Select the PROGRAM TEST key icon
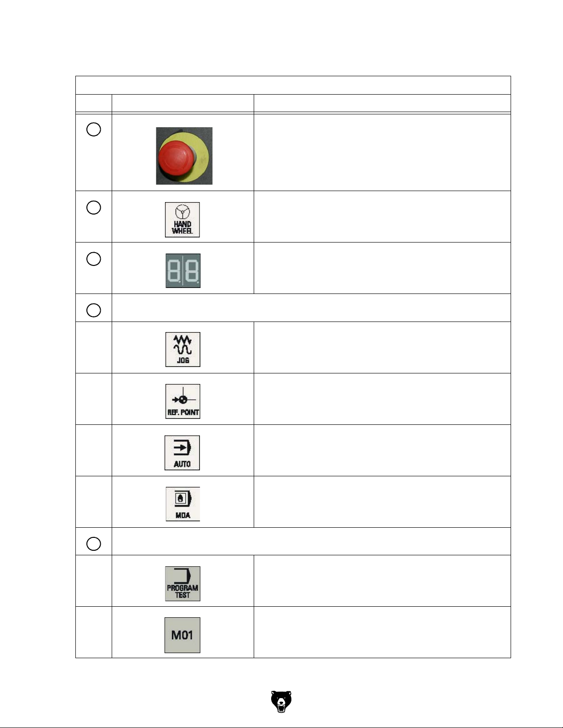 183,583
